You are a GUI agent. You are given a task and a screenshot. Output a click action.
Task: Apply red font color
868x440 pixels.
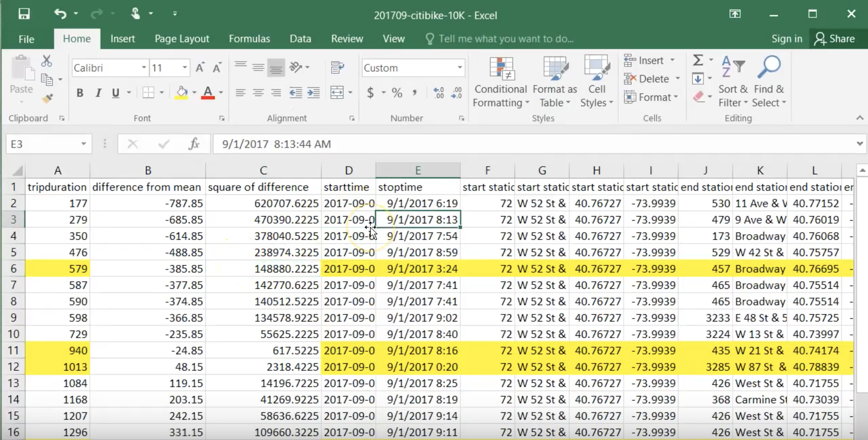(208, 92)
